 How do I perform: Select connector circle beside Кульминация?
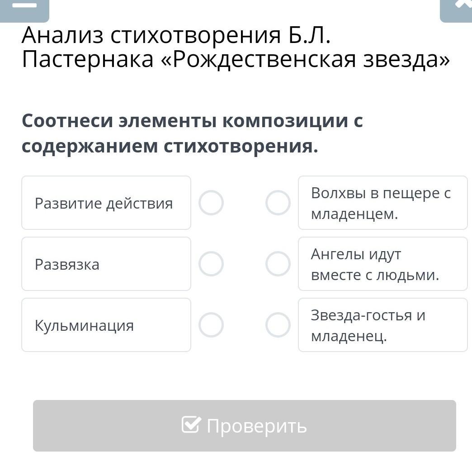[x=211, y=325]
